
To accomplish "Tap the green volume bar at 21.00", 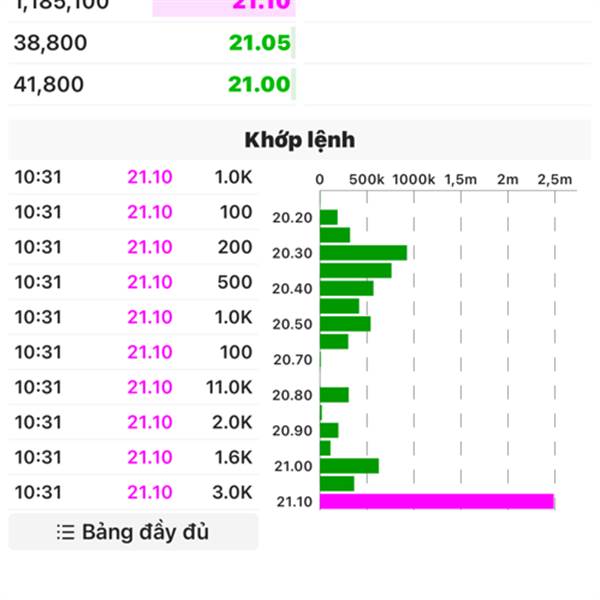I will pos(349,466).
